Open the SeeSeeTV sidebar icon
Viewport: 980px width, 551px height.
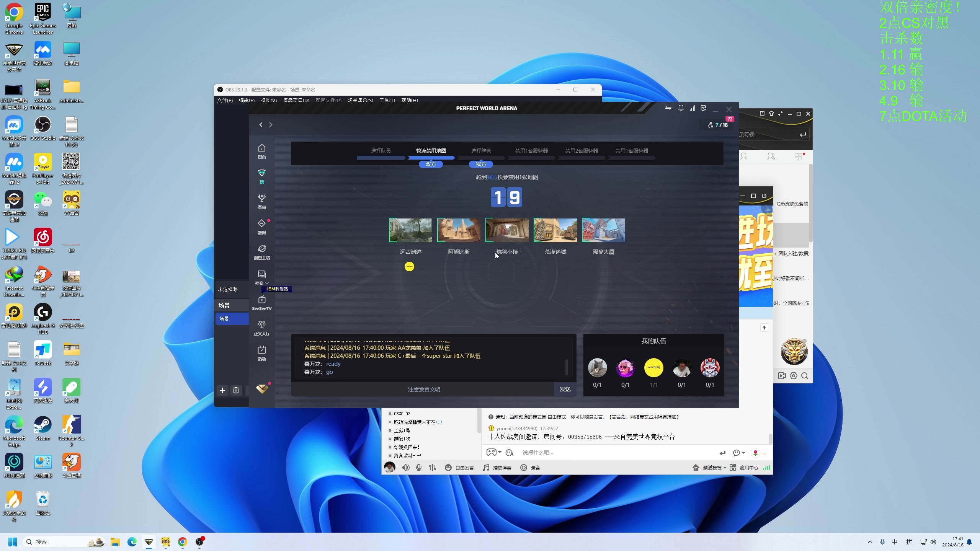262,303
